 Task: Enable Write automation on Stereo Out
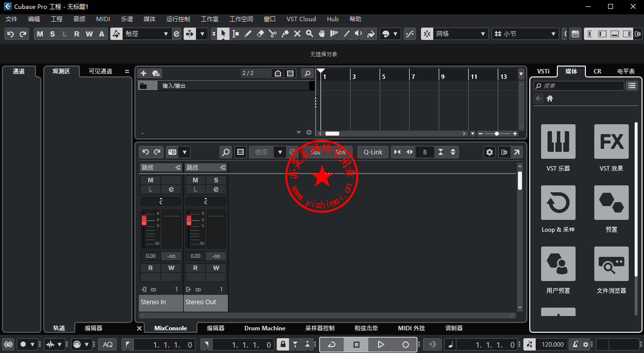pyautogui.click(x=216, y=268)
